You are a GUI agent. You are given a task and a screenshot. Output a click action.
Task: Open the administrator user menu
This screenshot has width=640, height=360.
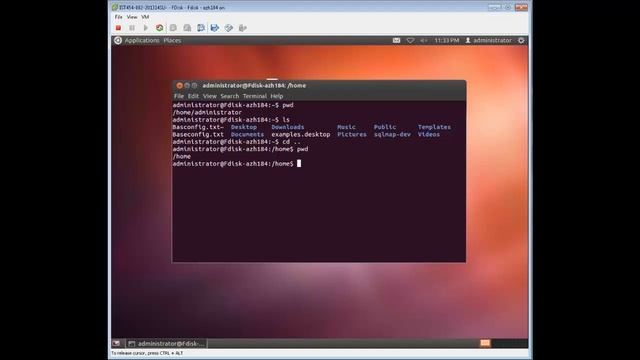click(x=488, y=40)
